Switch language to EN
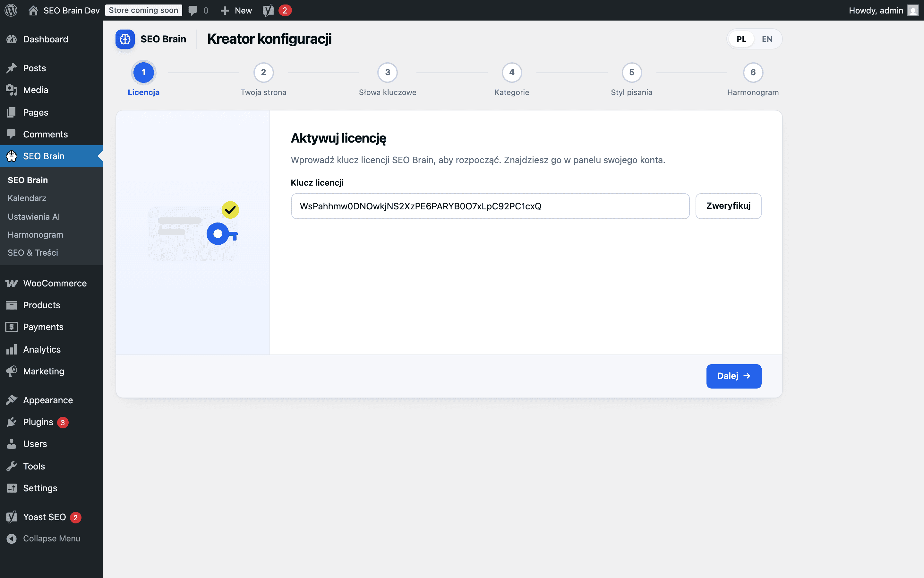Viewport: 924px width, 578px height. 767,39
